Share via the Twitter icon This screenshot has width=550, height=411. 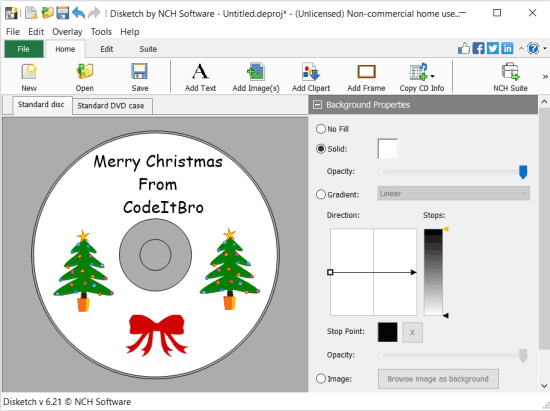(x=492, y=48)
